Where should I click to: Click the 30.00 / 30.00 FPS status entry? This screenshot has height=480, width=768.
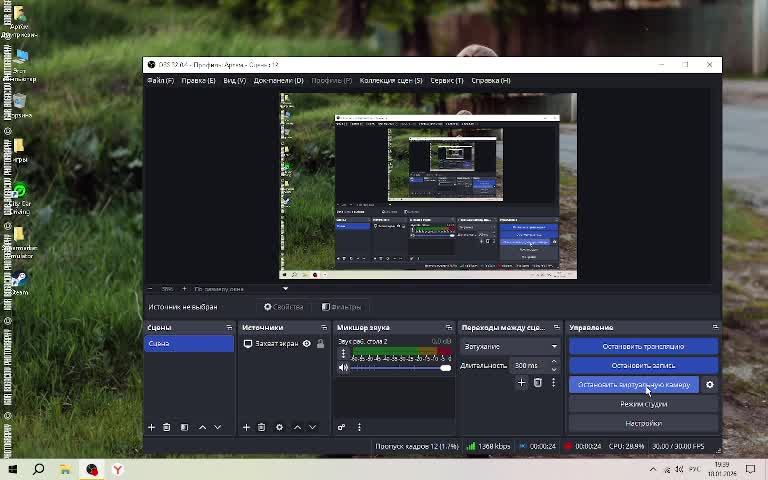pyautogui.click(x=678, y=446)
